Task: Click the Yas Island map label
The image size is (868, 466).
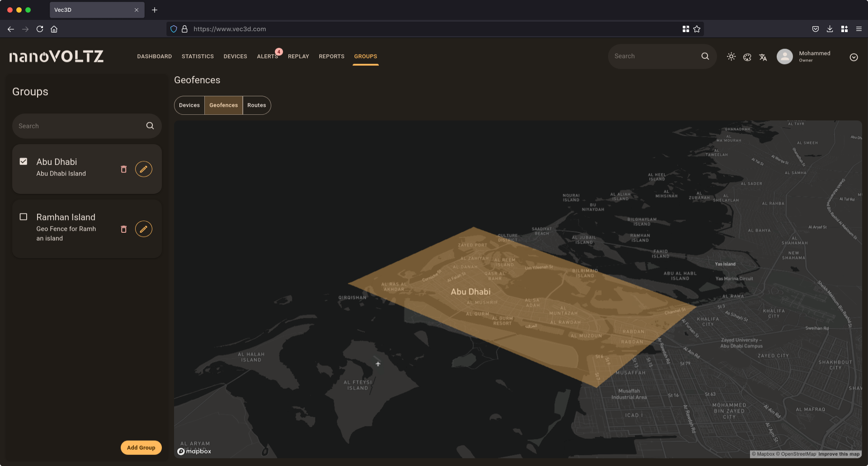Action: [x=725, y=264]
